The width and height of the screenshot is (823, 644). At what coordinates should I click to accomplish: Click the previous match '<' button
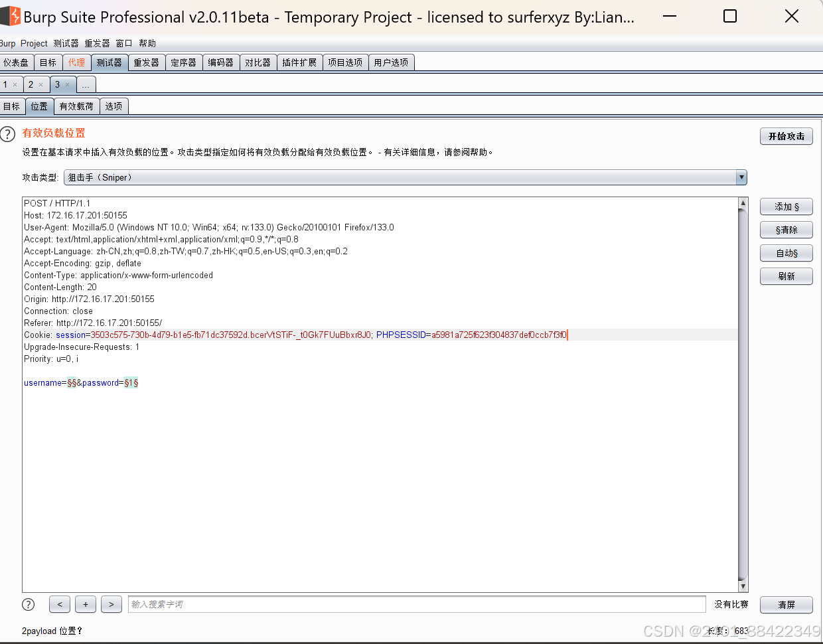click(x=60, y=604)
